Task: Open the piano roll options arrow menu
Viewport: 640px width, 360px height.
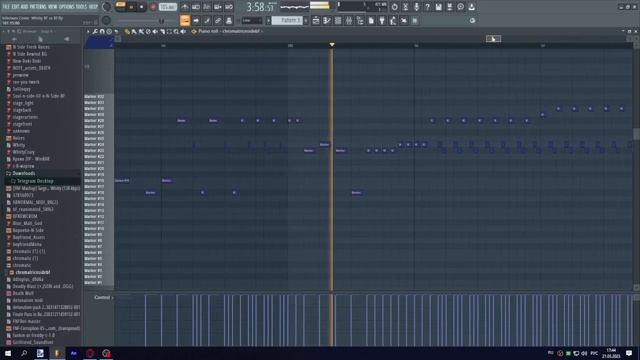Action: tap(88, 31)
